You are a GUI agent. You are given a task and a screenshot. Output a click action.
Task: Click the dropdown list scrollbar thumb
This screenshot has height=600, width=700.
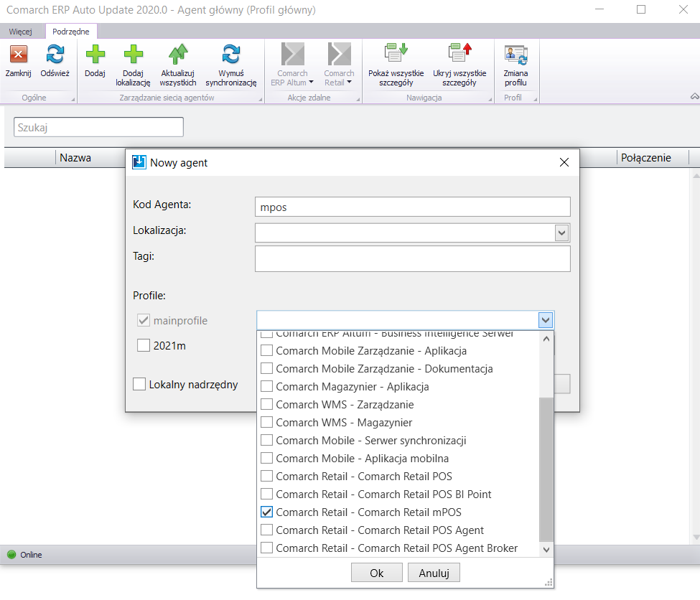pyautogui.click(x=546, y=469)
